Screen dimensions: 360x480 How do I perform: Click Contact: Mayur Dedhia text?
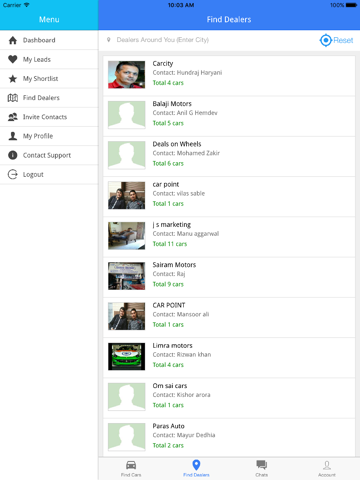(184, 435)
